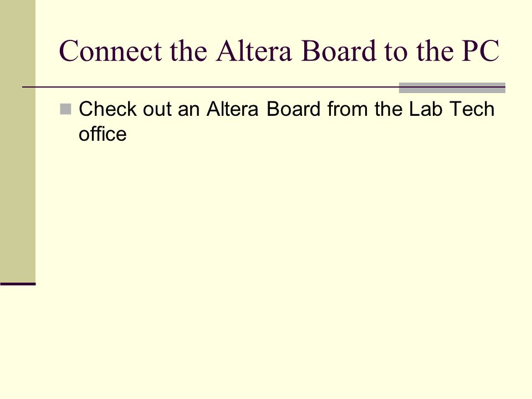Click the word 'office' in bullet

[x=103, y=134]
